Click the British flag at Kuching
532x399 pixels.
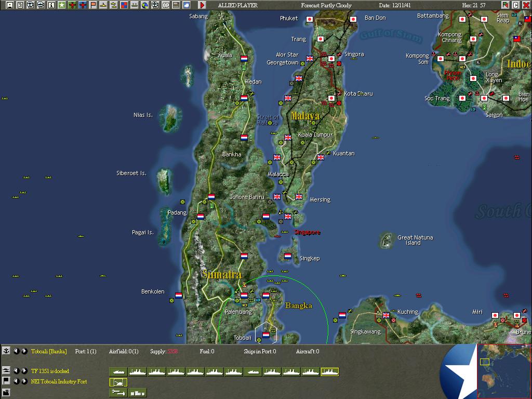click(386, 315)
